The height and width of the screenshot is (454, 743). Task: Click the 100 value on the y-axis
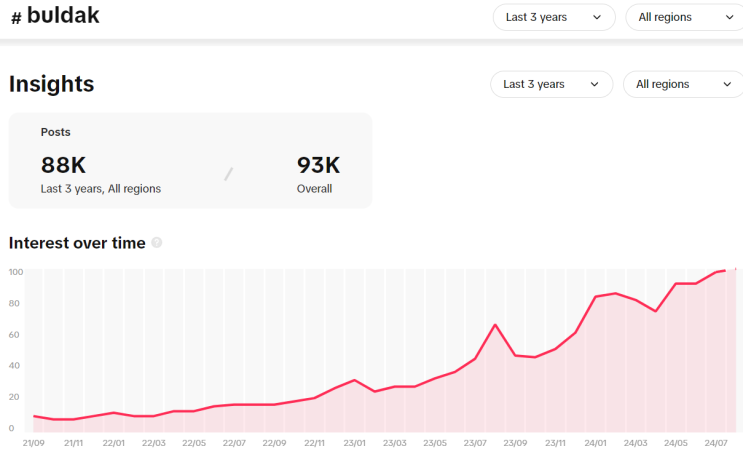(16, 272)
